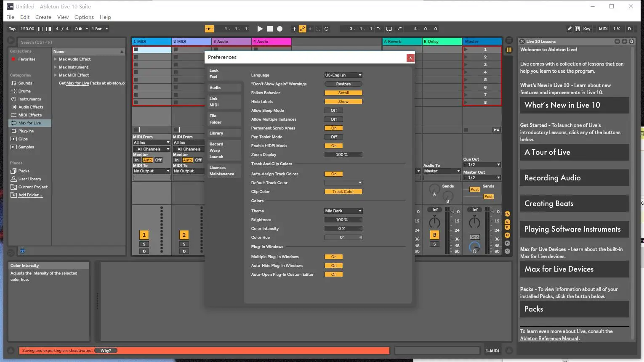Screen dimensions: 644x362
Task: Open the Audio tab in Preferences
Action: [x=224, y=87]
